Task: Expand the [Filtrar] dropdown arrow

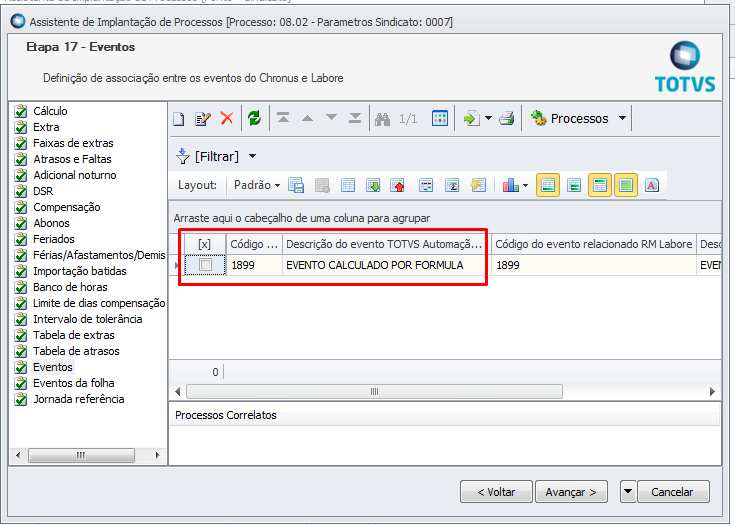Action: pyautogui.click(x=252, y=156)
